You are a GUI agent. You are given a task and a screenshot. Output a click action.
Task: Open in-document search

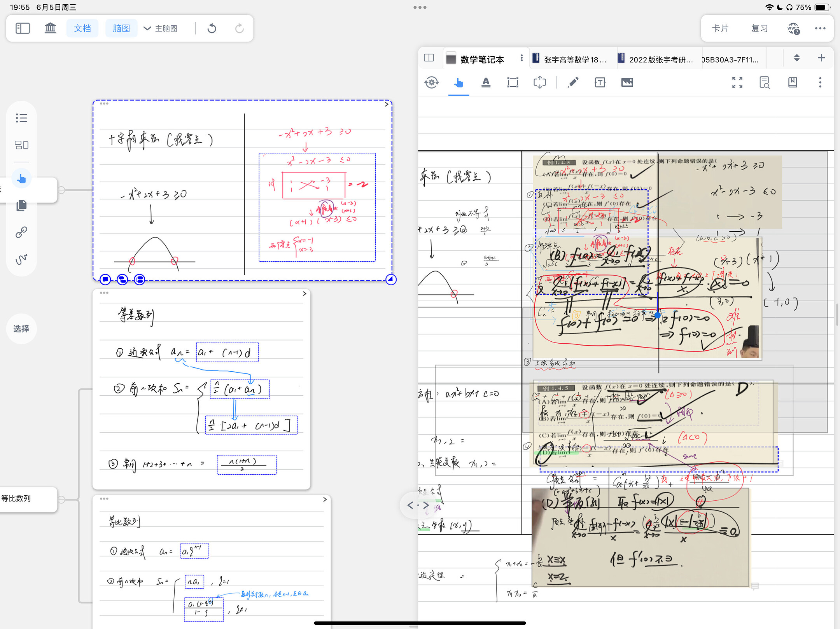(764, 82)
